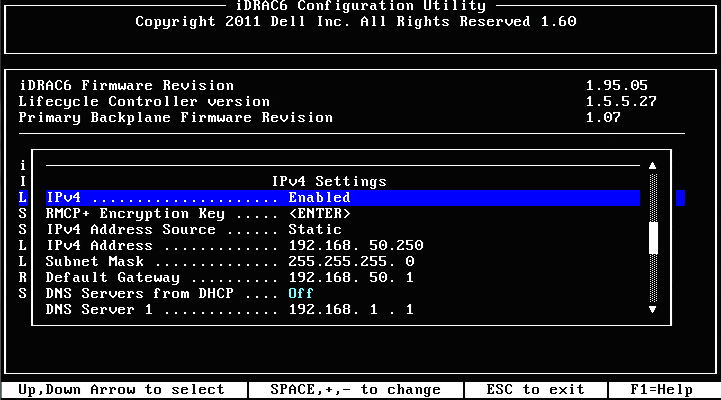Screen dimensions: 721x400
Task: Select the Subnet Mask 255.255.255.0 field
Action: click(351, 262)
